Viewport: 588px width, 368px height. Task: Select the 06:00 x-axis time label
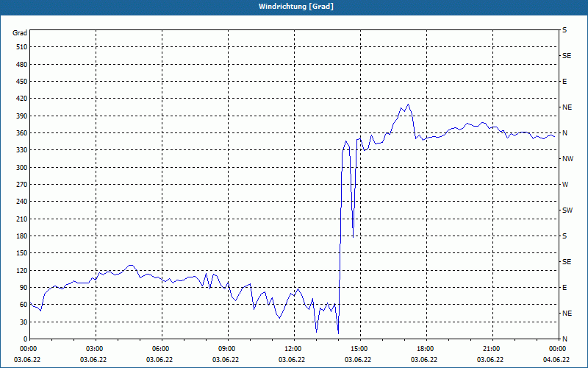click(x=160, y=349)
